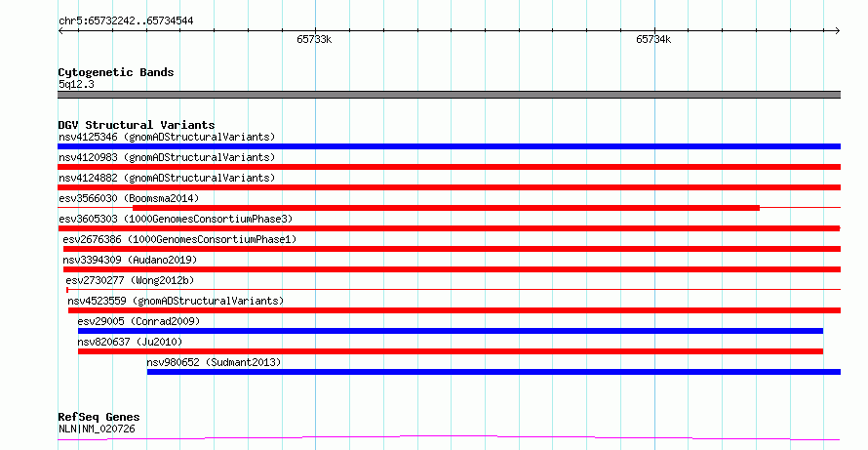Click the magenta NLN gene line

click(x=449, y=438)
